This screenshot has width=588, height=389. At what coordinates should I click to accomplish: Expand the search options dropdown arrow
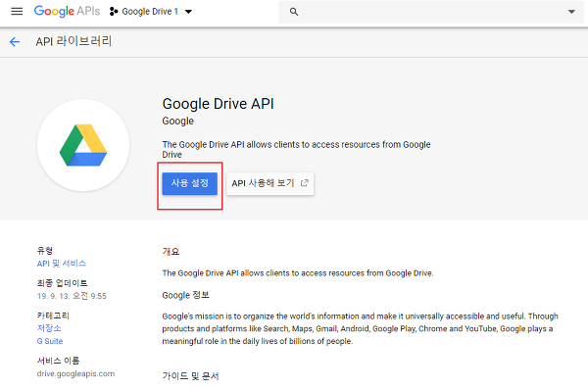[x=571, y=12]
